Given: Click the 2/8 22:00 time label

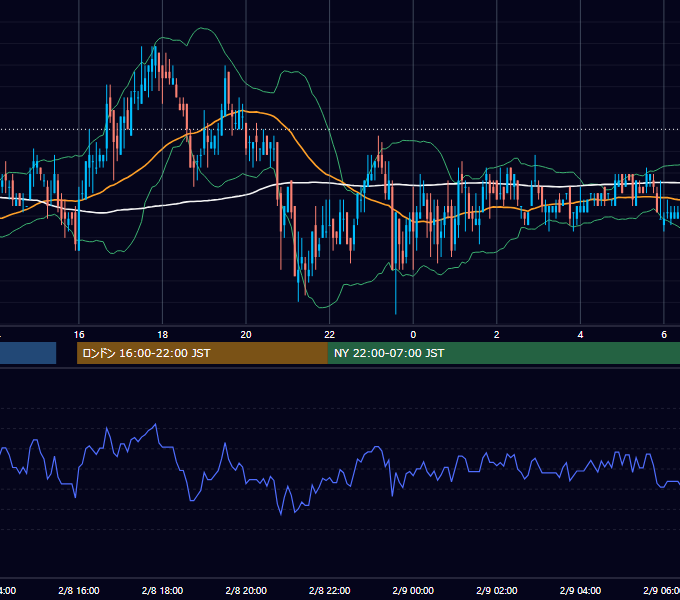Looking at the screenshot, I should 330,590.
